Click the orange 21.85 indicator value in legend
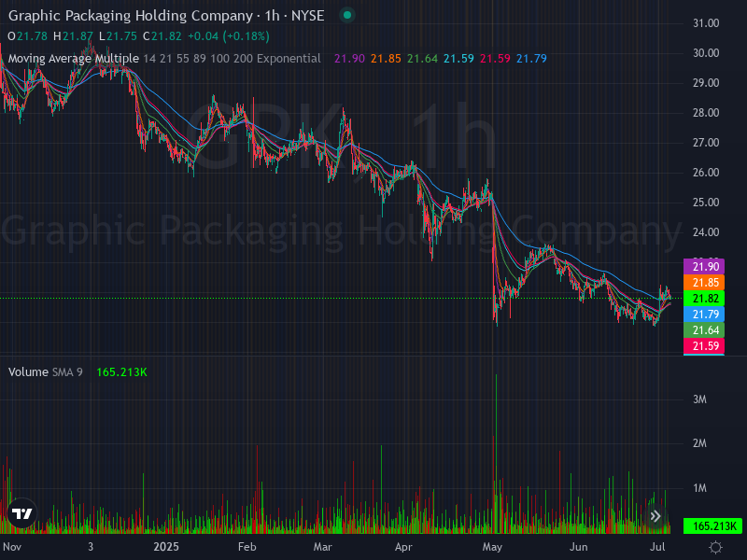 click(x=386, y=59)
